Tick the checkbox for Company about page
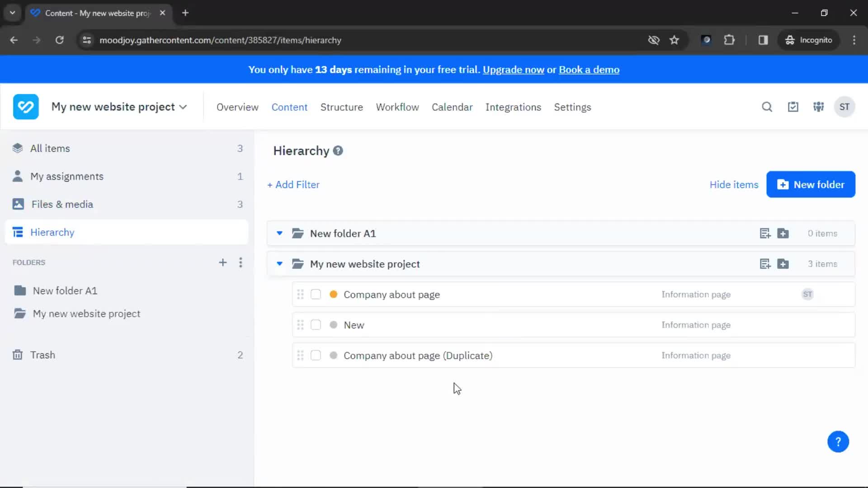The image size is (868, 488). coord(316,295)
